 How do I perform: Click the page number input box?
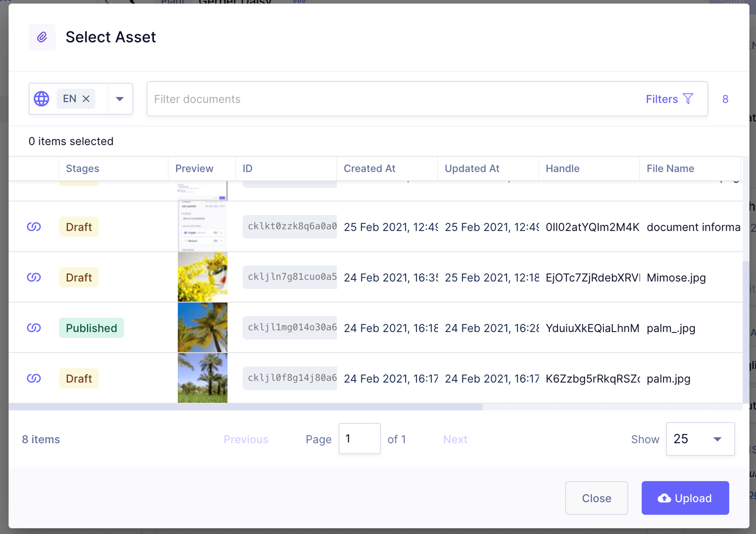pos(359,439)
